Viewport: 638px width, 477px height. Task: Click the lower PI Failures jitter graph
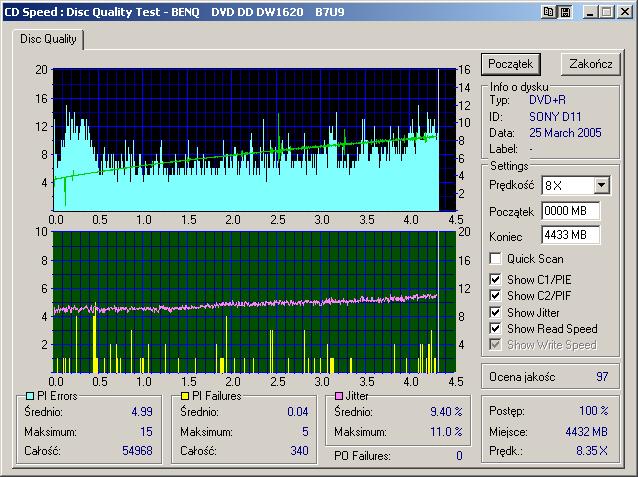click(254, 302)
